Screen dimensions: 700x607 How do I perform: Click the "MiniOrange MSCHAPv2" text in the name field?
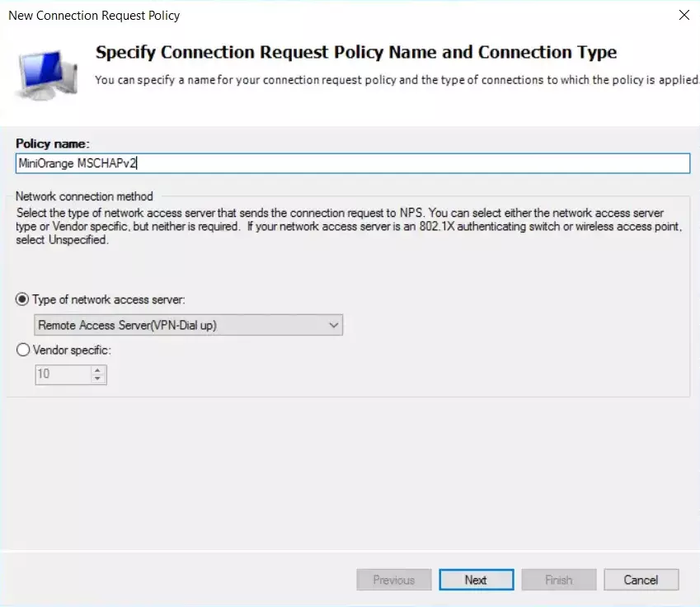73,162
